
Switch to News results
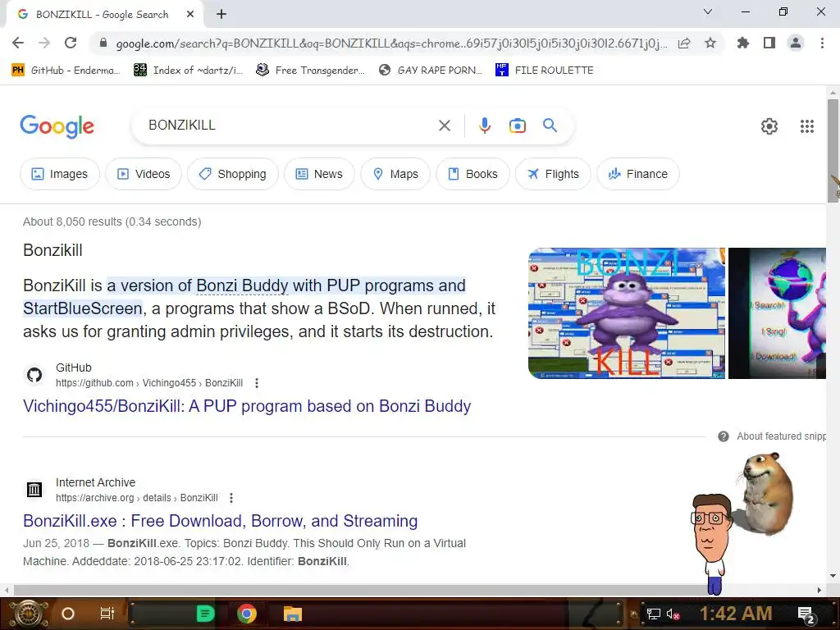click(319, 174)
